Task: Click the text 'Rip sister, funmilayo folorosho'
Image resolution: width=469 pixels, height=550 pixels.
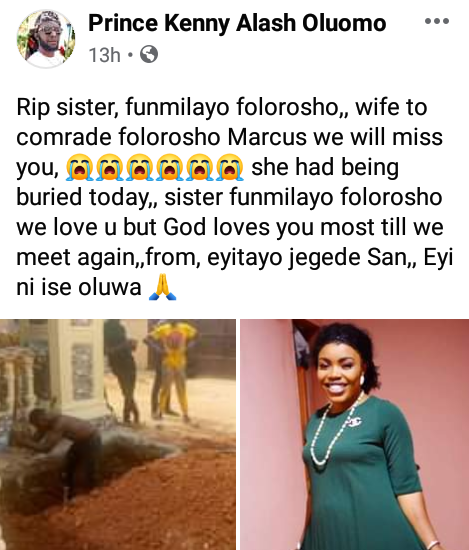Action: coord(177,107)
